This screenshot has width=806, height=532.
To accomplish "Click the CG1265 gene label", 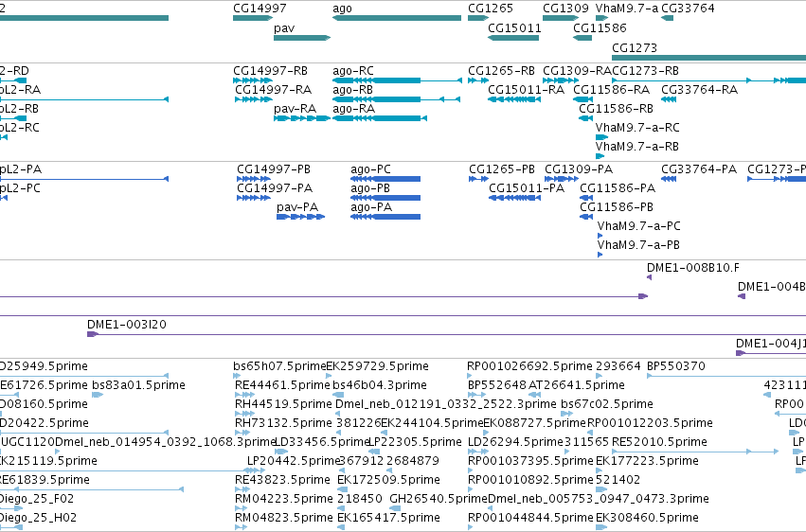I will [x=491, y=9].
